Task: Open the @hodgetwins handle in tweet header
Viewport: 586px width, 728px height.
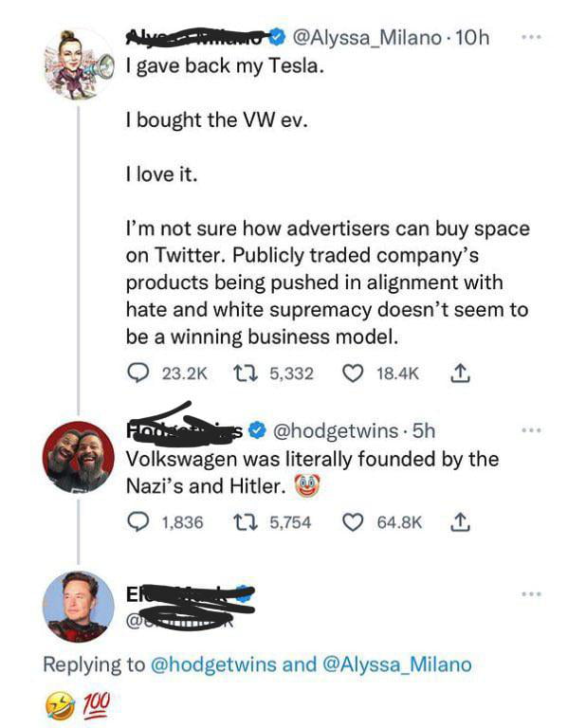Action: 337,431
